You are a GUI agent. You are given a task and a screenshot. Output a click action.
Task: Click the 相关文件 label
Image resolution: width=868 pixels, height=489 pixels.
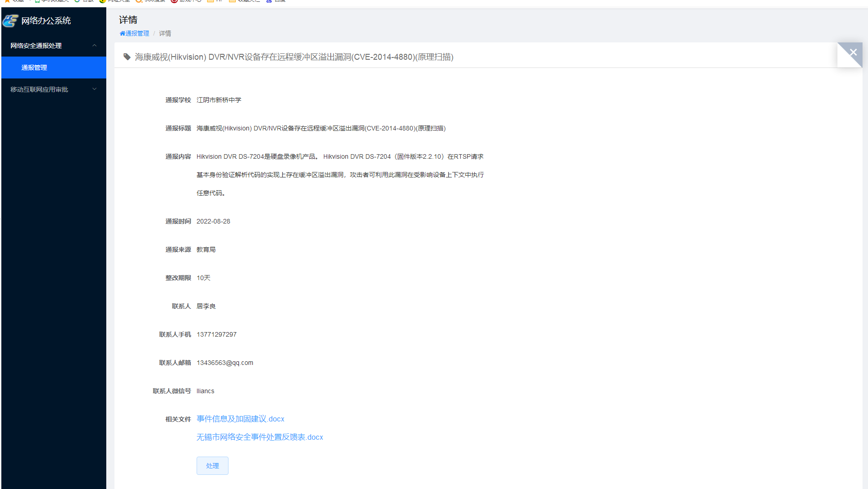pyautogui.click(x=178, y=419)
